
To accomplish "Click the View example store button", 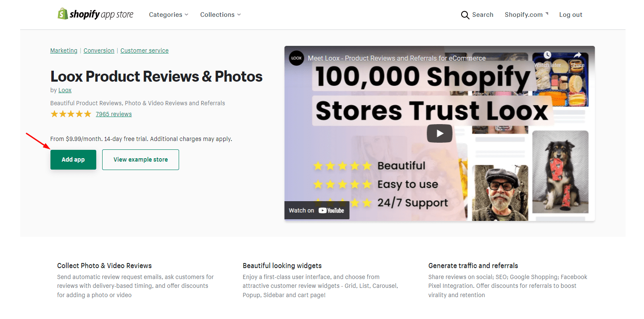I will pos(140,159).
